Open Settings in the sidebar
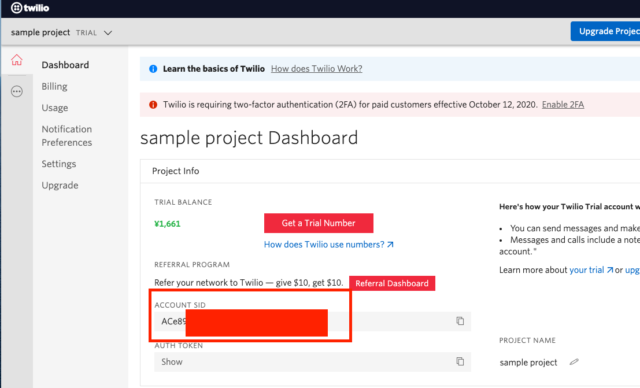640x388 pixels. tap(59, 164)
